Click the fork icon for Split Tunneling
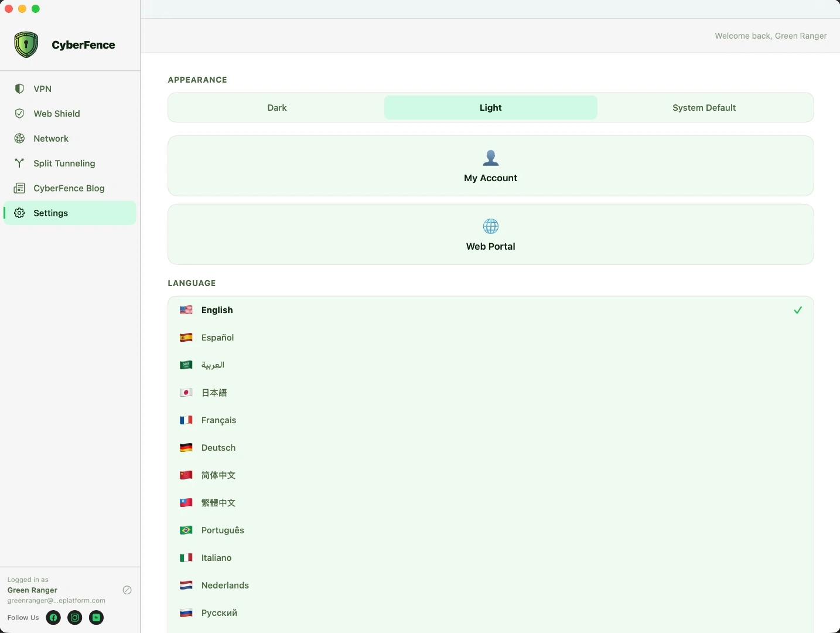 tap(19, 164)
